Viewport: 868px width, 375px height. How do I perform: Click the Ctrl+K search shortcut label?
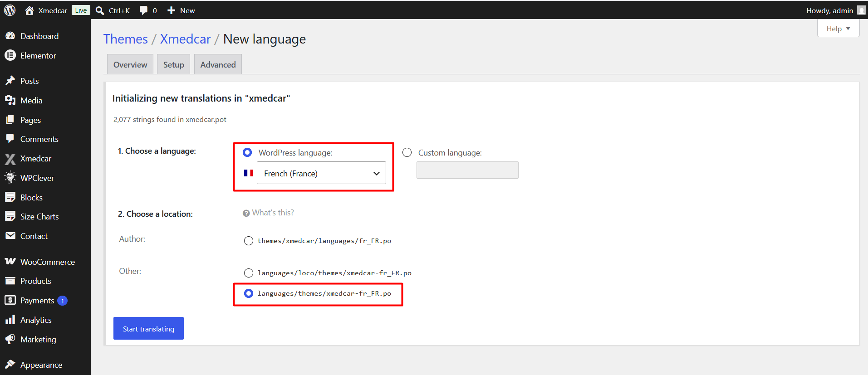coord(119,10)
